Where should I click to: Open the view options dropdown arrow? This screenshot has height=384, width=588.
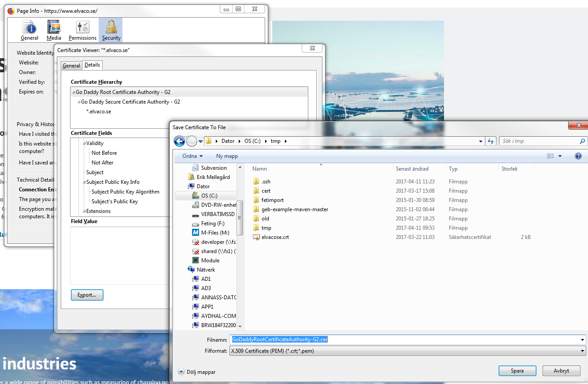click(560, 156)
